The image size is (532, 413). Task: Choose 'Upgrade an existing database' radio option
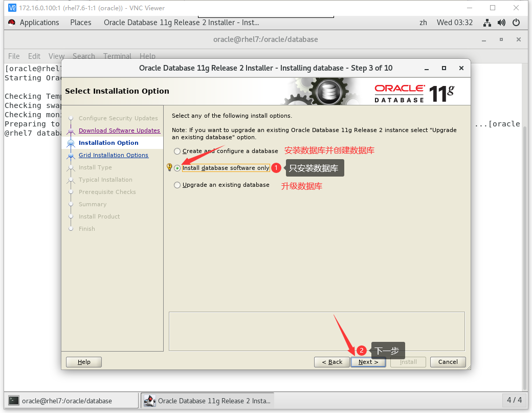(177, 185)
